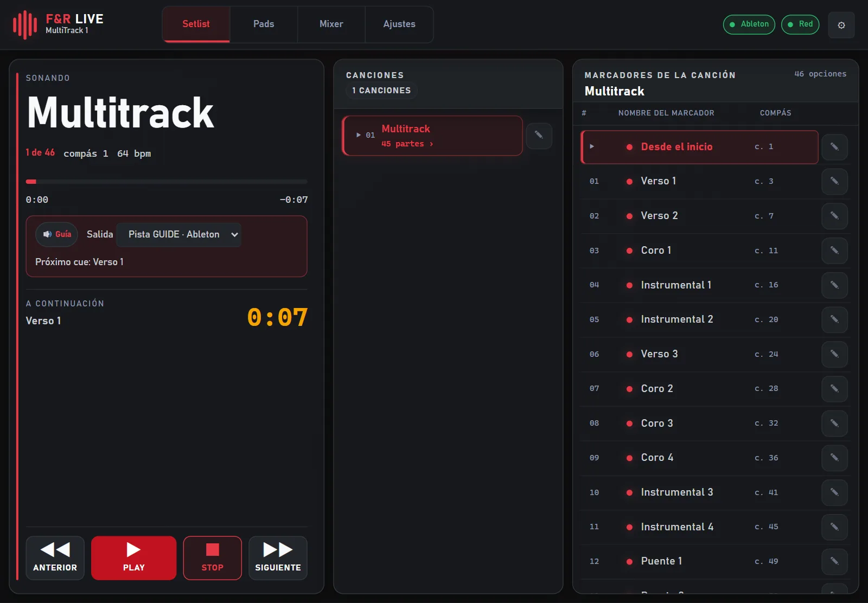
Task: Switch to the Mixer tab
Action: (331, 24)
